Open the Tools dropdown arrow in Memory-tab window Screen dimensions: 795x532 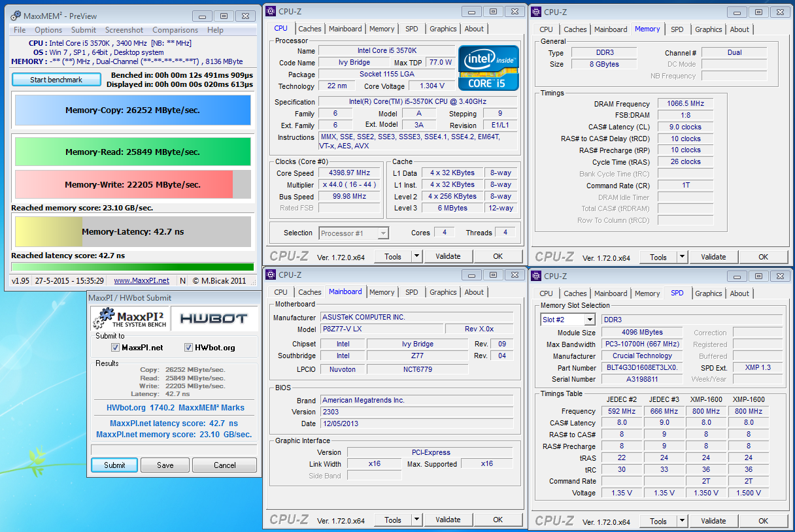click(682, 257)
